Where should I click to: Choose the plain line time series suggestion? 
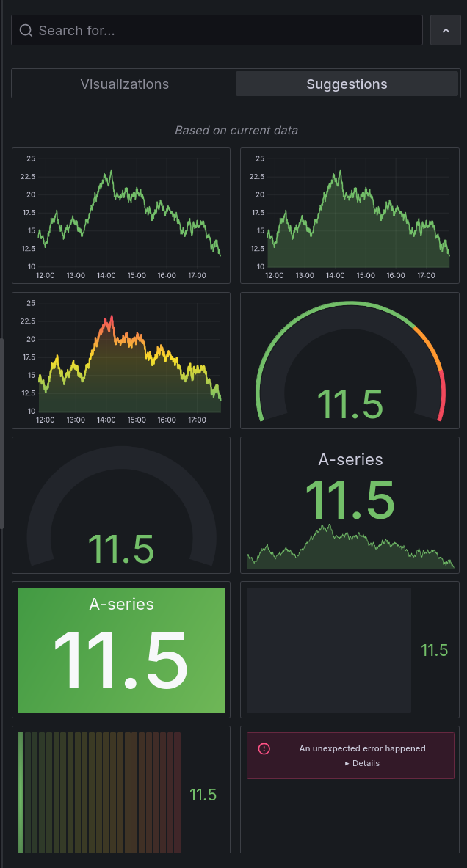pyautogui.click(x=121, y=216)
